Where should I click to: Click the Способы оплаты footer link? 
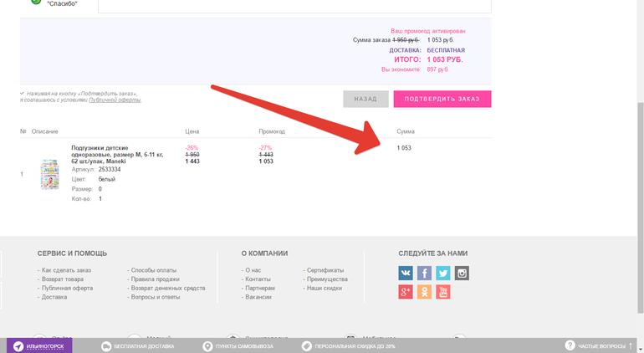click(154, 270)
